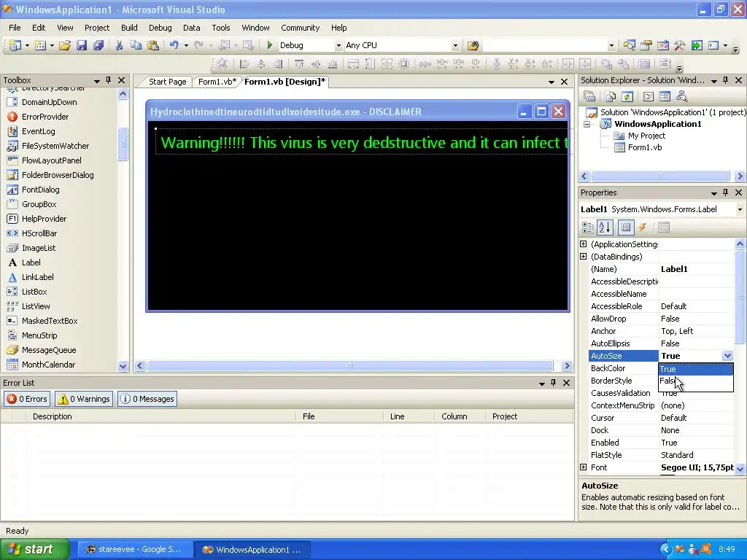Viewport: 747px width, 560px height.
Task: Click View Code icon in Solution Explorer
Action: [x=648, y=97]
